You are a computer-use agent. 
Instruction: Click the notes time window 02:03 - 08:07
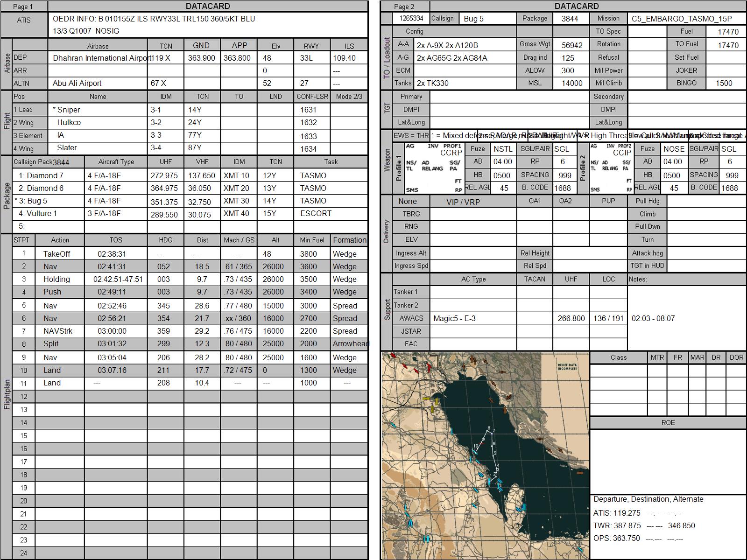[x=653, y=318]
